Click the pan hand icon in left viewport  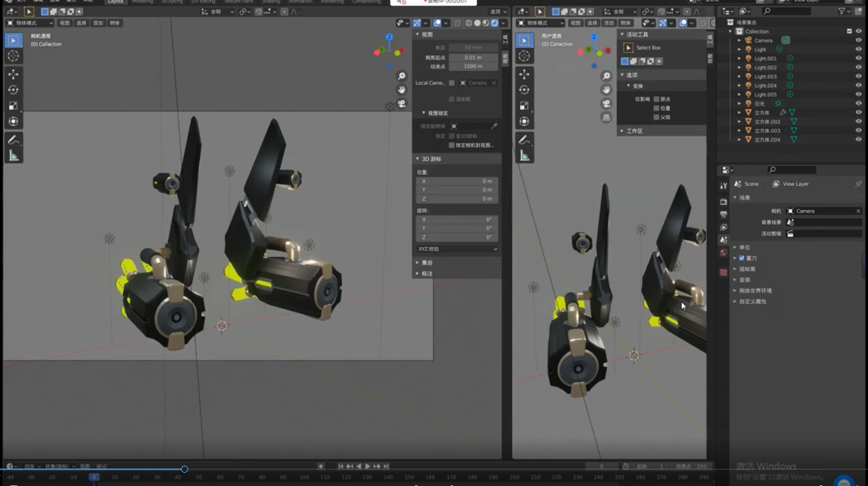pos(402,89)
